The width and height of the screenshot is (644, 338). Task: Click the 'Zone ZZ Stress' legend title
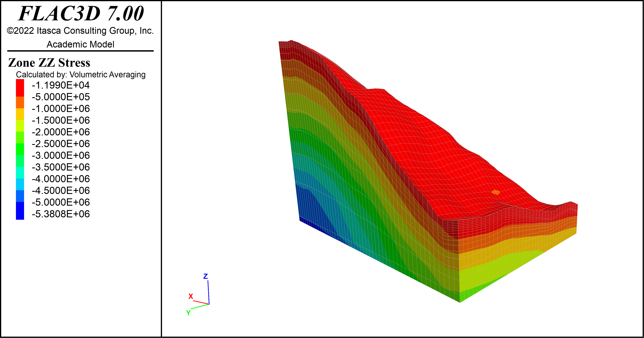point(49,63)
